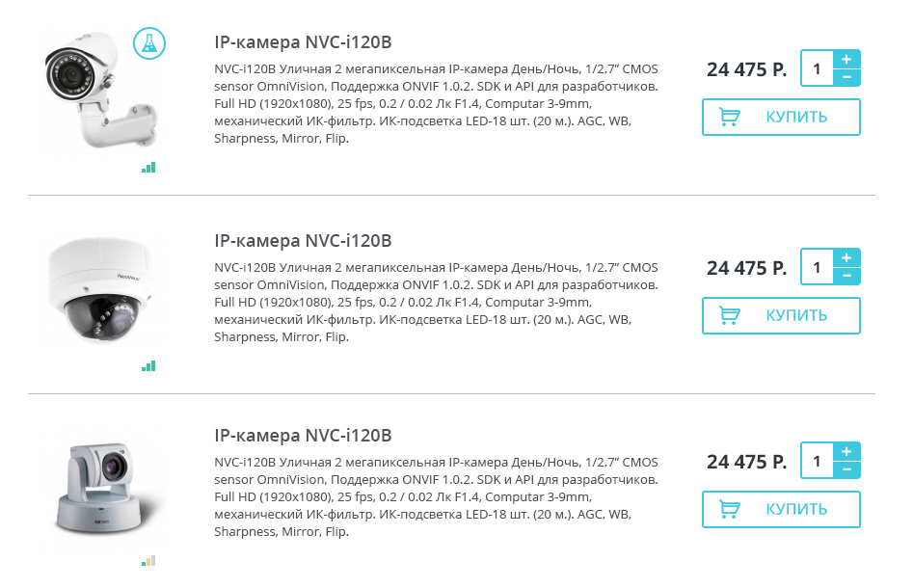Open third IP-камера NVC-i120B title link
Screen dimensions: 913x588
click(x=303, y=435)
